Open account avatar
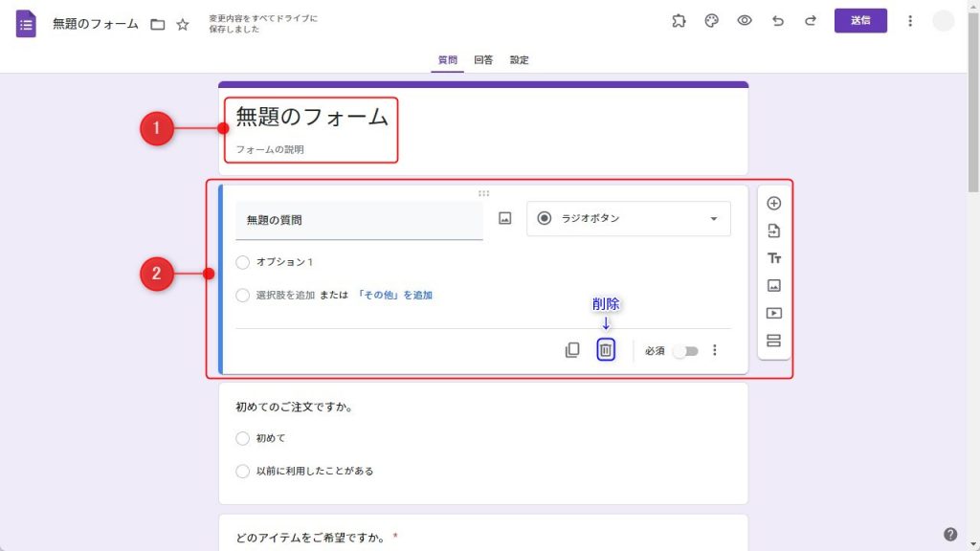This screenshot has width=980, height=551. pyautogui.click(x=943, y=21)
